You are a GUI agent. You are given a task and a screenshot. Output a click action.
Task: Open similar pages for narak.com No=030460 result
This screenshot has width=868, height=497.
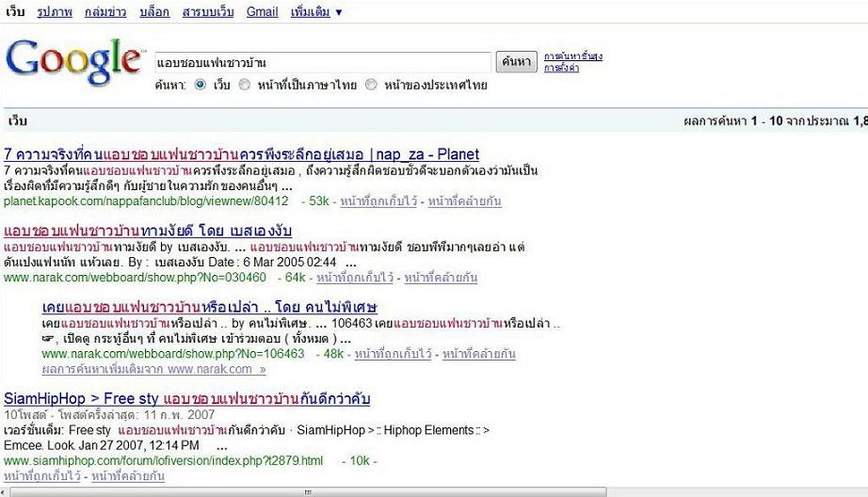441,278
